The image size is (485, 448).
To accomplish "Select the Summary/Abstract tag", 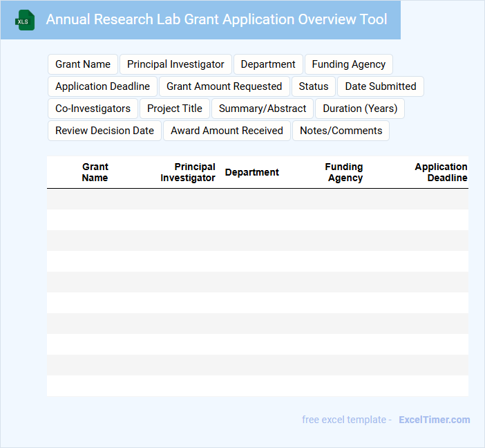I will click(262, 109).
